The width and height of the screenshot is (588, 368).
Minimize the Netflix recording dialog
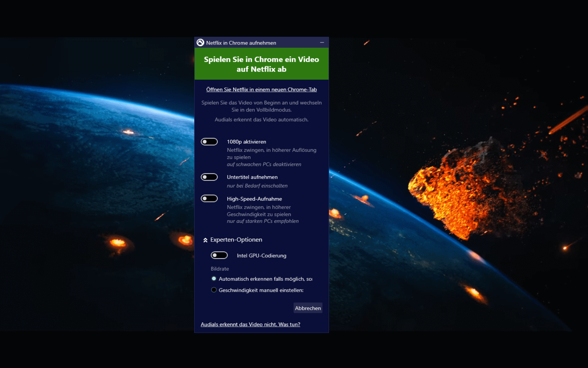click(x=322, y=43)
